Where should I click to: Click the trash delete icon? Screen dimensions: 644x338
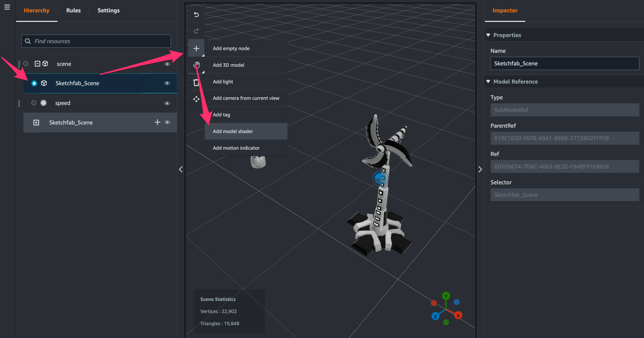(x=196, y=82)
